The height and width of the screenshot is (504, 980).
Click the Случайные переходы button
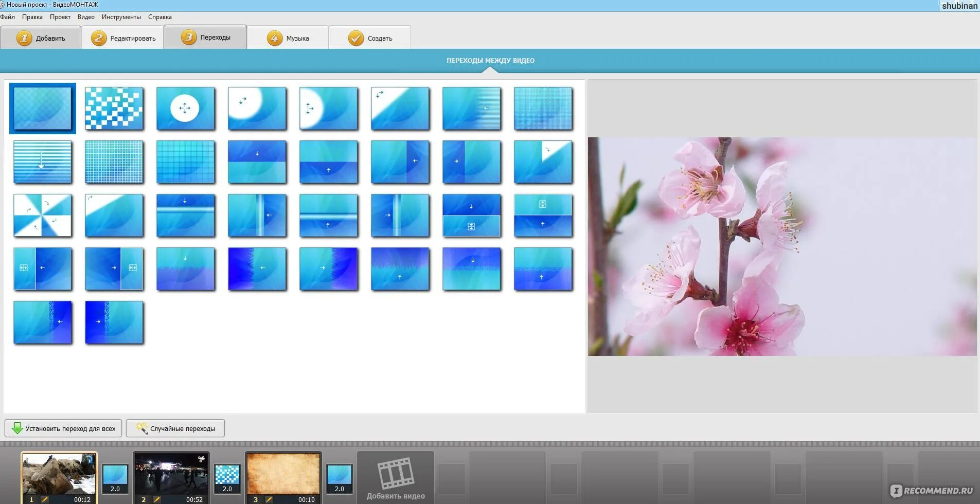pyautogui.click(x=175, y=428)
